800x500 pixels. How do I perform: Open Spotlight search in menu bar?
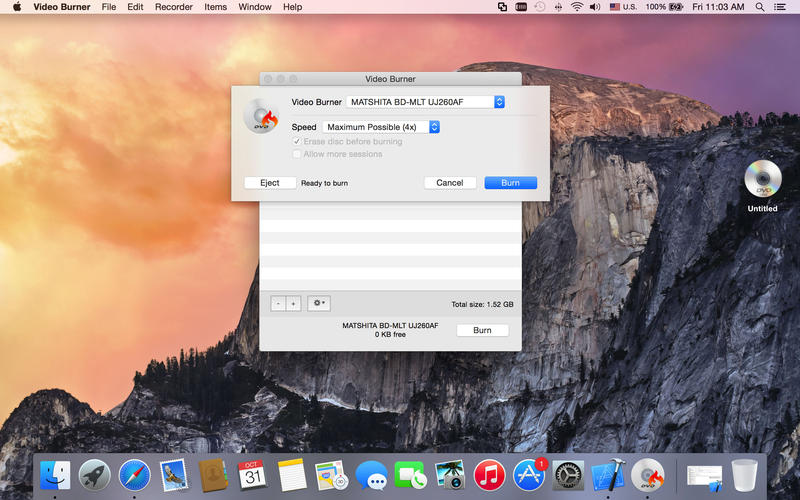(x=760, y=7)
